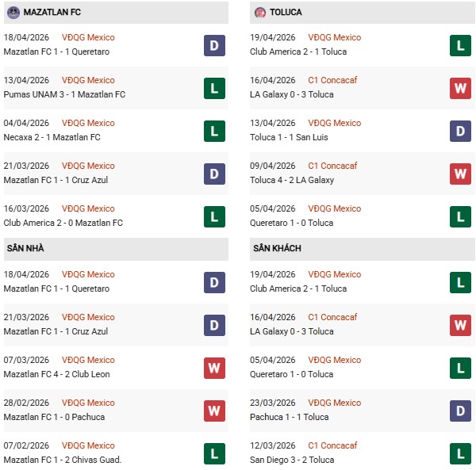This screenshot has height=470, width=476.
Task: Click the Mazatlan FC team logo
Action: pyautogui.click(x=13, y=13)
